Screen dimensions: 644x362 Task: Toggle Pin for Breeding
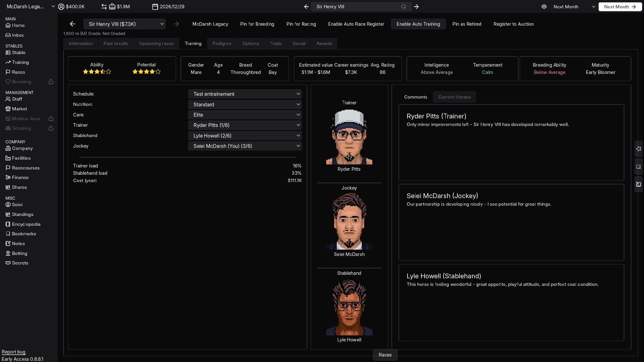(257, 24)
